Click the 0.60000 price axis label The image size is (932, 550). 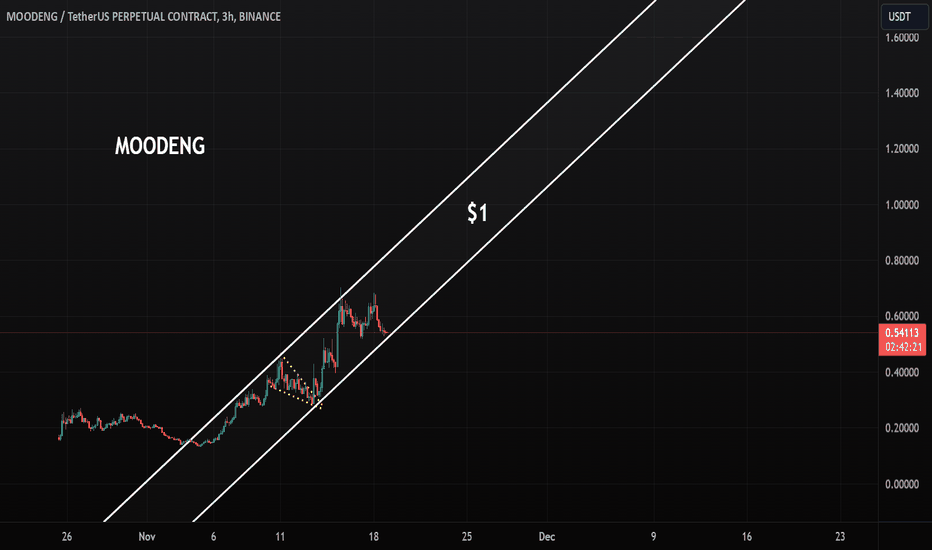coord(902,316)
